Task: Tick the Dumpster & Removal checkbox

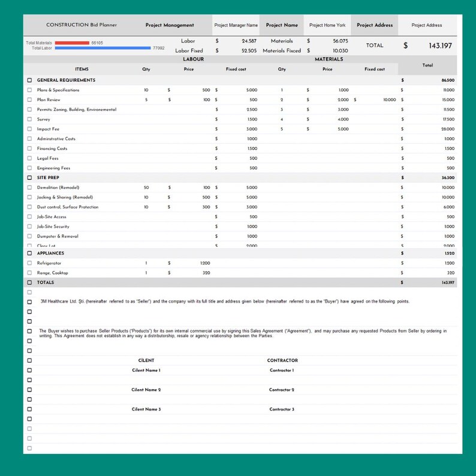Action: [x=29, y=236]
